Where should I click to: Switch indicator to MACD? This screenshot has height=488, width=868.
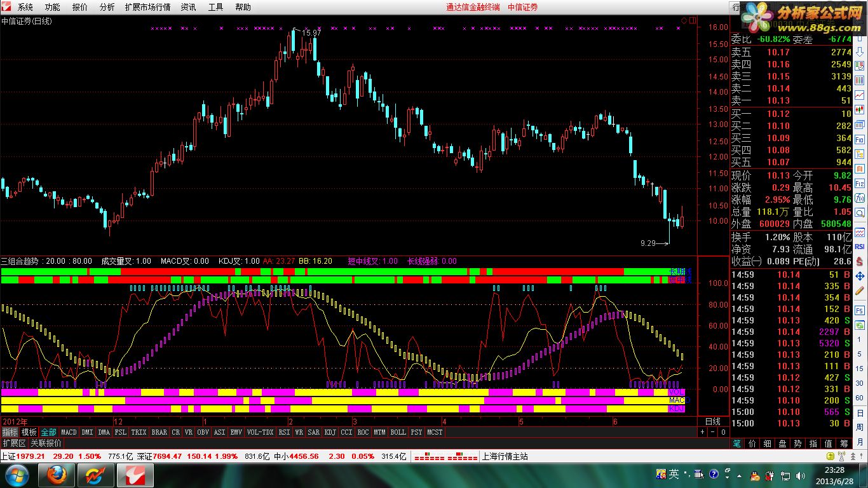click(x=69, y=432)
